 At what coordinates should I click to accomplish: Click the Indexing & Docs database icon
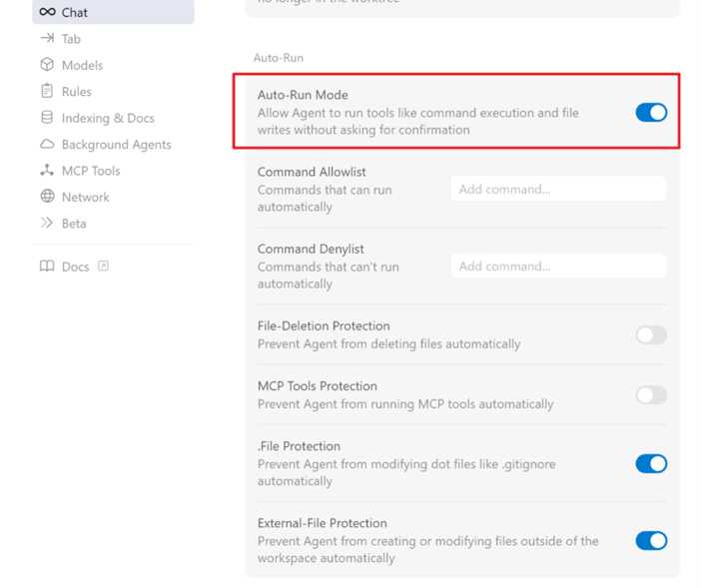pyautogui.click(x=47, y=118)
